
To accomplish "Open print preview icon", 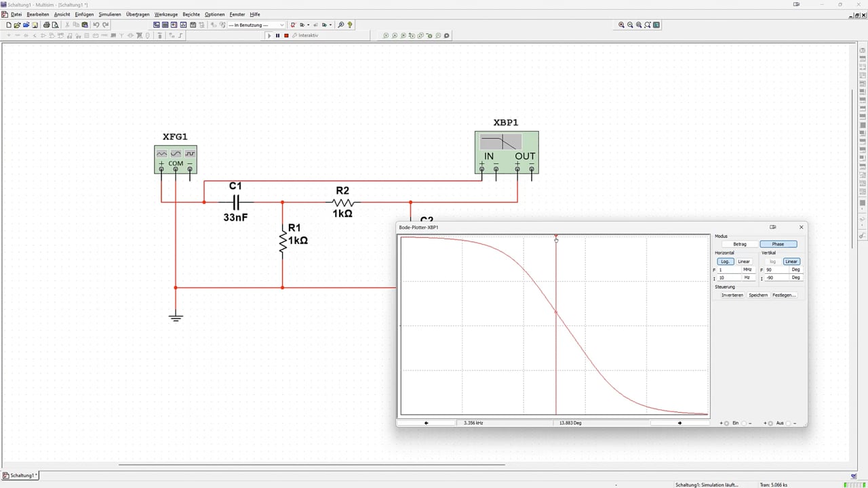I will coord(55,25).
